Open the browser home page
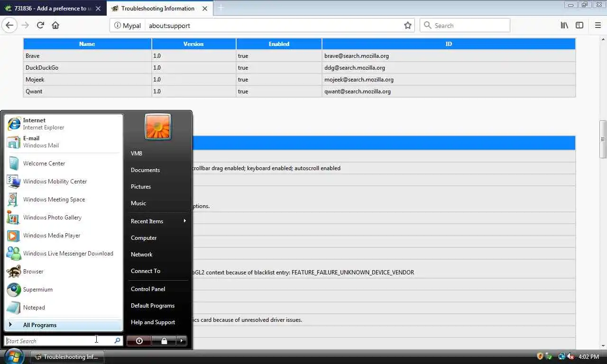 pos(55,26)
